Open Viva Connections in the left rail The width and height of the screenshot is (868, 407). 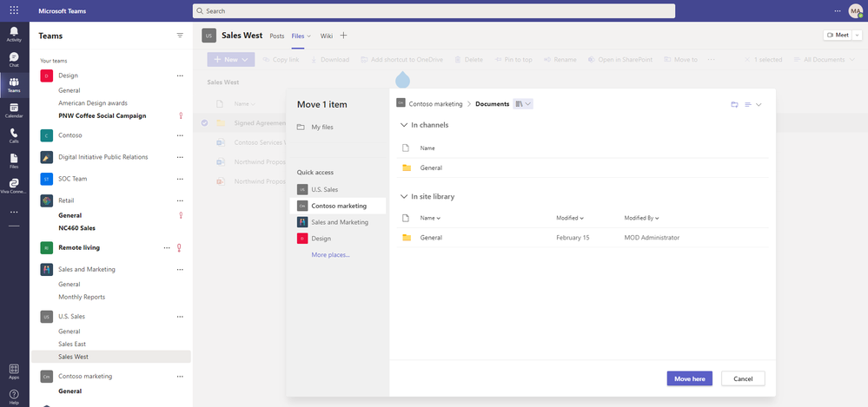14,187
